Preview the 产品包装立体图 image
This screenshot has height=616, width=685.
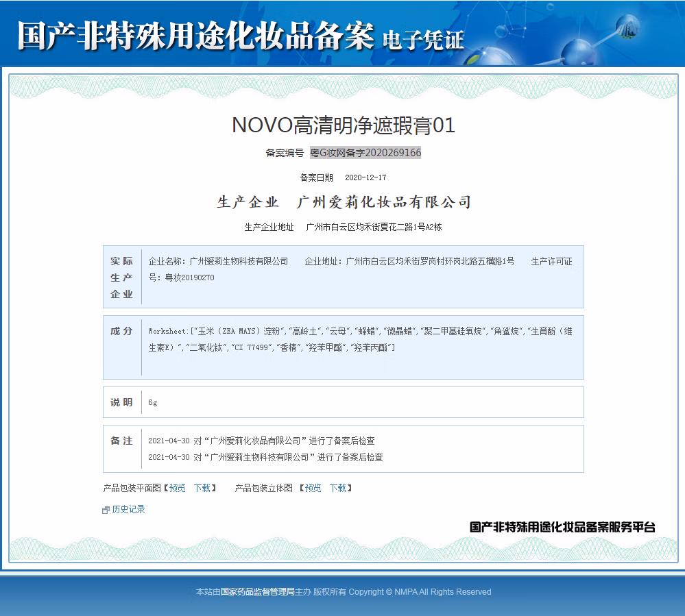pyautogui.click(x=313, y=488)
